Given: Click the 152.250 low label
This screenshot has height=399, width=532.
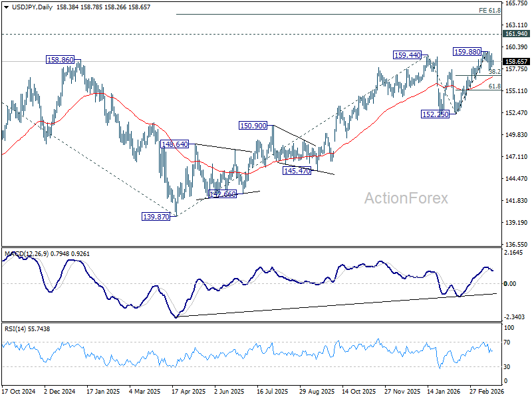Looking at the screenshot, I should pyautogui.click(x=435, y=114).
